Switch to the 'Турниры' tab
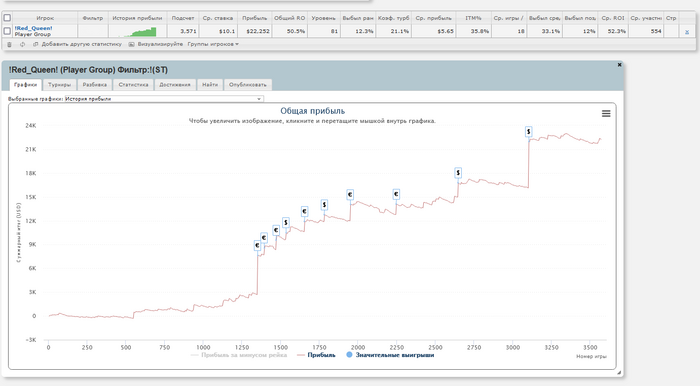The width and height of the screenshot is (700, 386). 59,85
